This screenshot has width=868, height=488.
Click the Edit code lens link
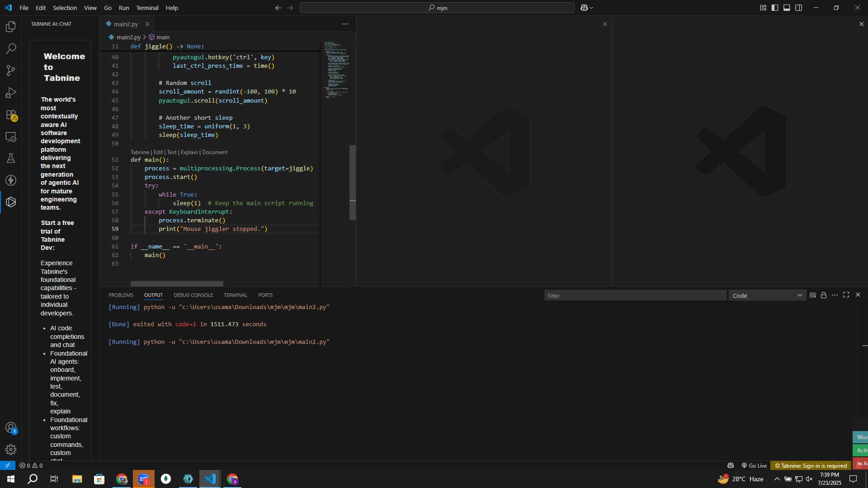tap(158, 152)
